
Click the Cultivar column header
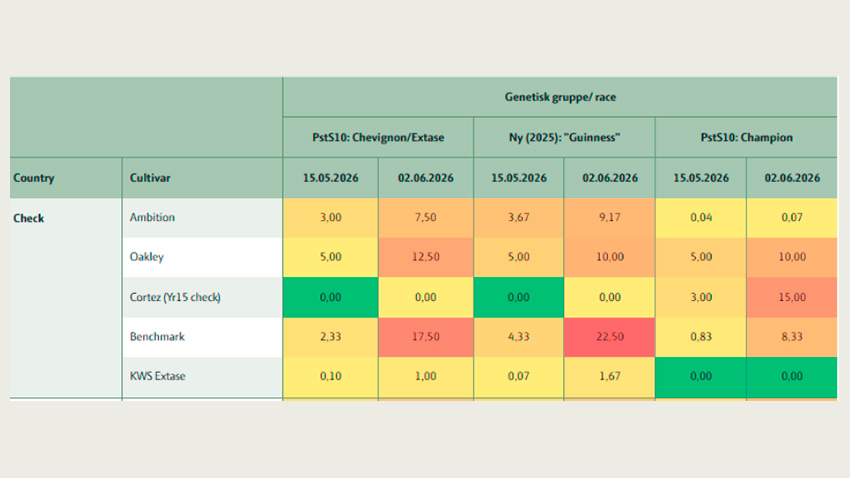202,178
